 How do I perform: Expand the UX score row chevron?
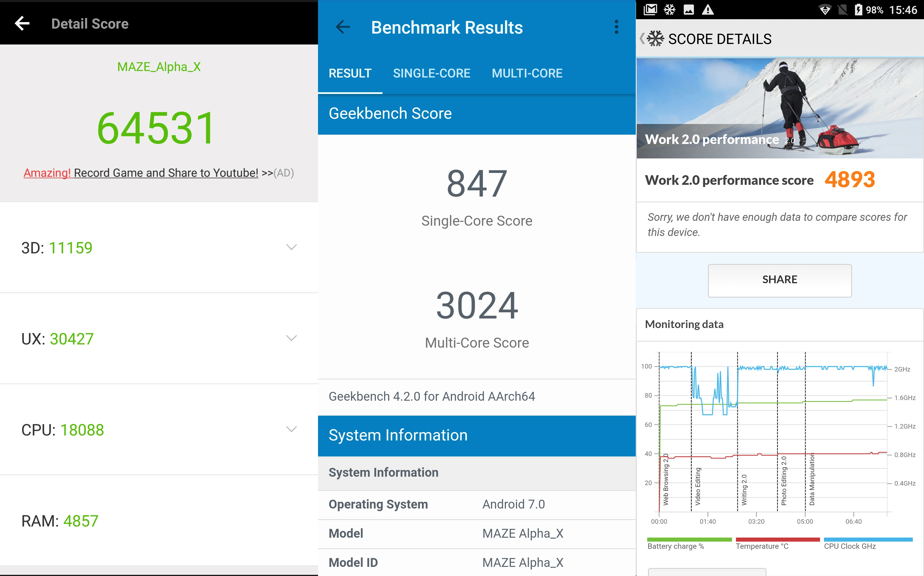pos(291,338)
